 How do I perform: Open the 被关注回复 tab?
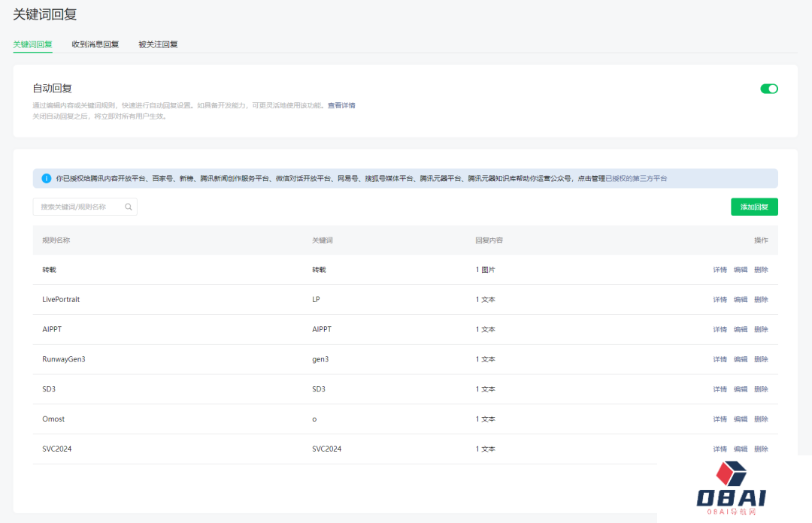tap(158, 44)
